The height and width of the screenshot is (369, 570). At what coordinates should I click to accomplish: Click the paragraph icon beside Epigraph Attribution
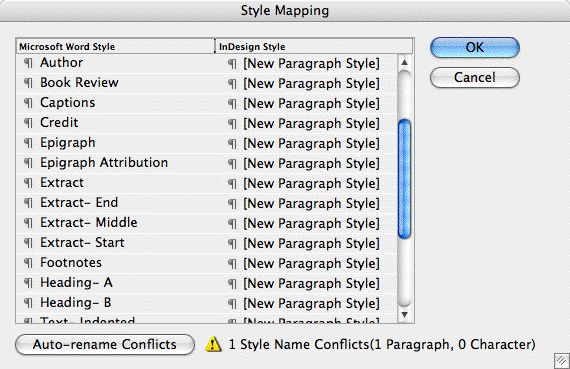coord(28,163)
